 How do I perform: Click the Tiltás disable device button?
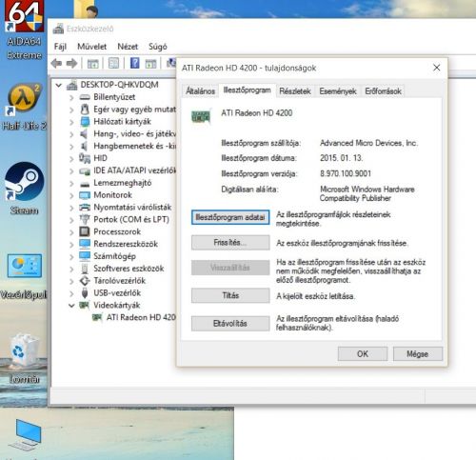click(x=230, y=295)
